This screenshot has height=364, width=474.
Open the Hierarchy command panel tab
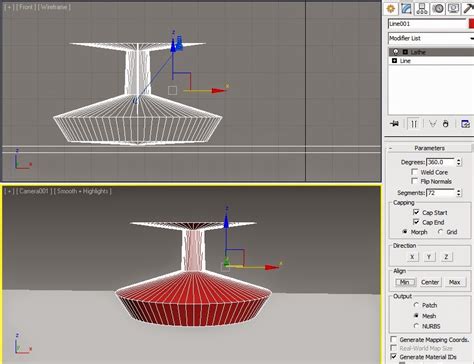422,8
